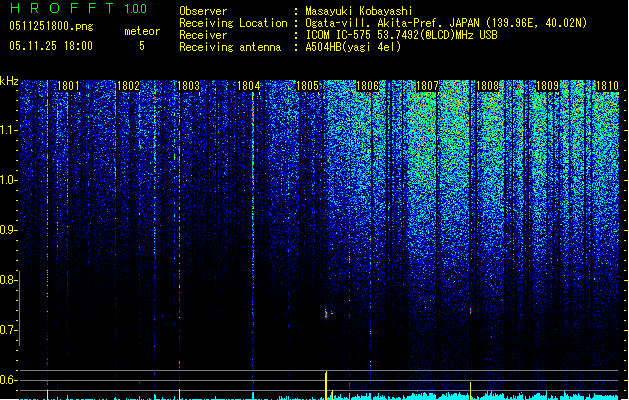This screenshot has width=629, height=400.
Task: Click the Ogata-vill. Akita-Pref. JAPAN location text
Action: pyautogui.click(x=446, y=23)
